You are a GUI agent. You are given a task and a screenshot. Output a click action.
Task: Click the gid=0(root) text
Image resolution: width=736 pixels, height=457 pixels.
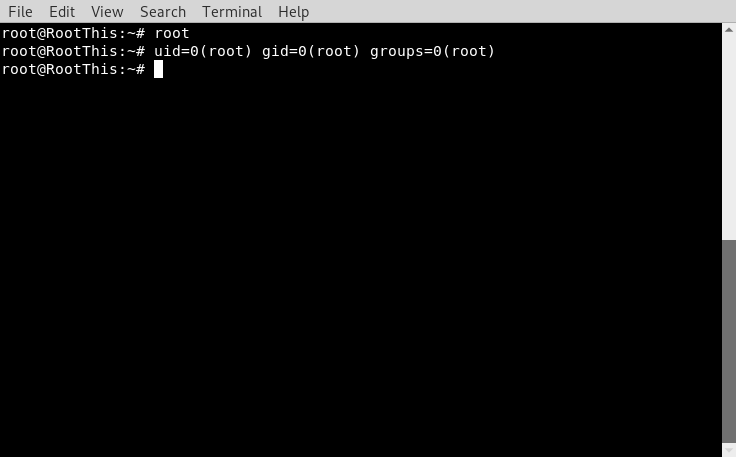point(311,51)
